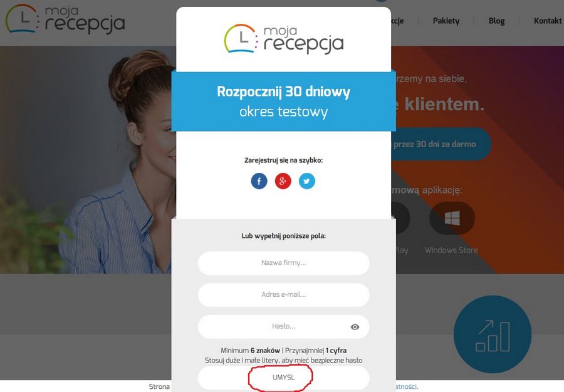Click the Rozpocznij 30 dniowy okres banner
This screenshot has height=392, width=564.
pyautogui.click(x=283, y=101)
